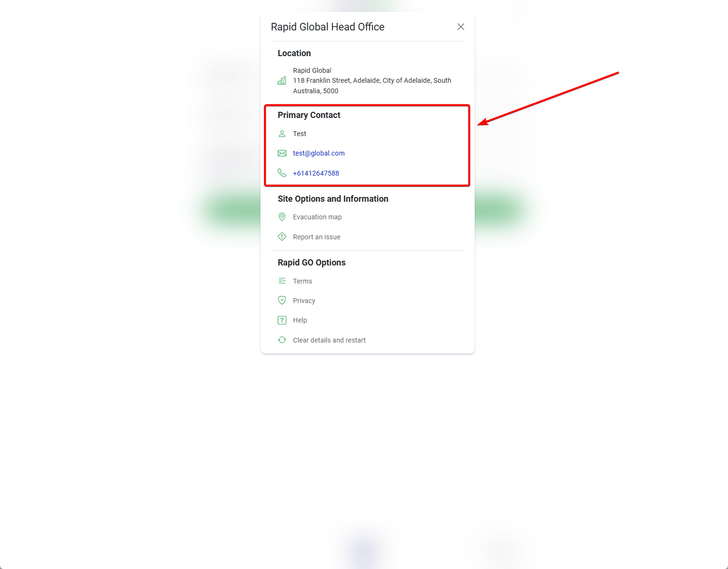This screenshot has height=569, width=728.
Task: Click the envelope icon in Primary Contact
Action: coord(282,153)
